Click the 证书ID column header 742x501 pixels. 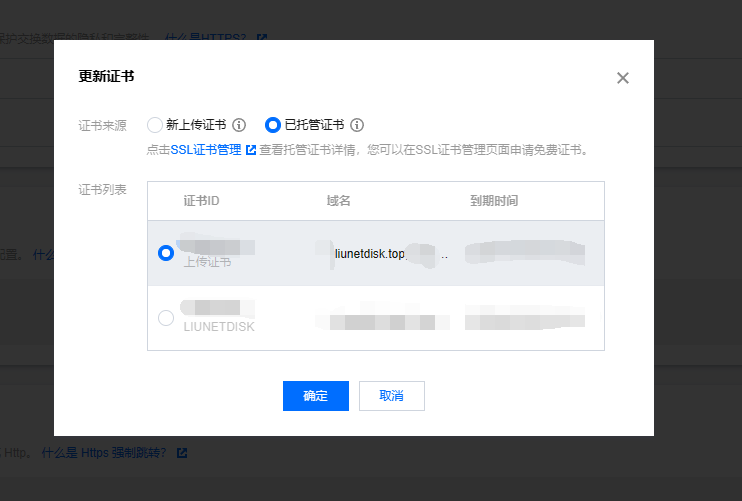coord(201,201)
